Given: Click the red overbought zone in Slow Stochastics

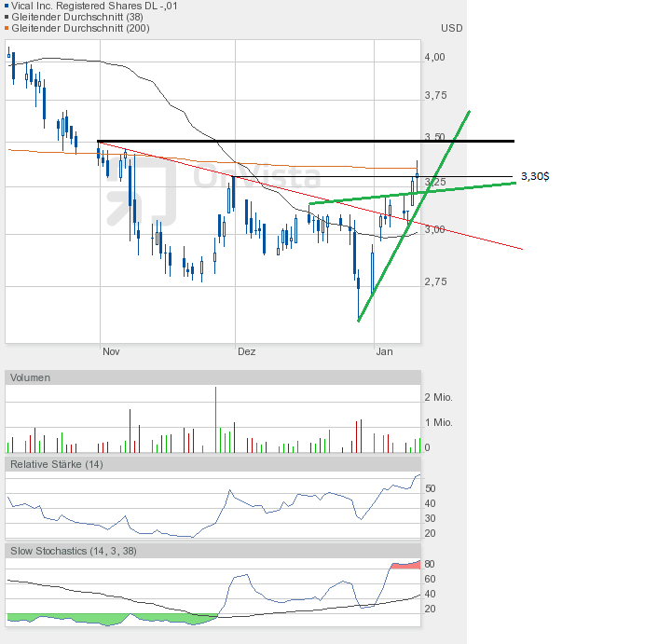Looking at the screenshot, I should (x=406, y=565).
